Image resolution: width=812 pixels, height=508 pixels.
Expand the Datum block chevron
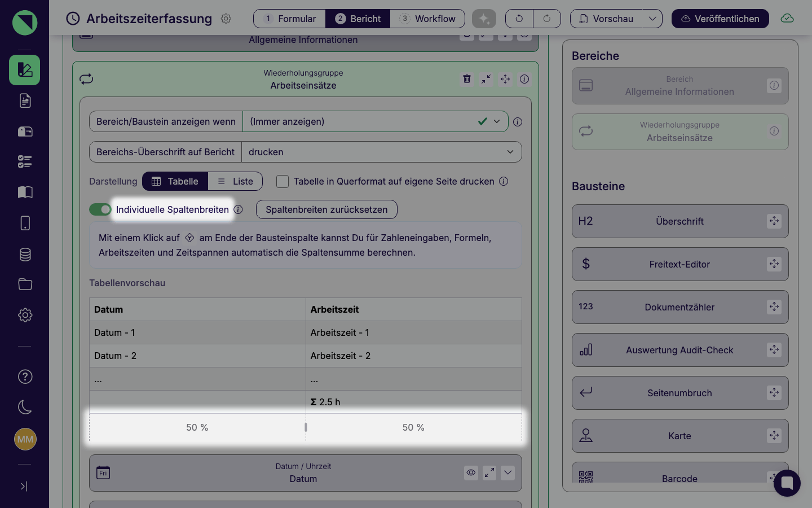click(508, 472)
